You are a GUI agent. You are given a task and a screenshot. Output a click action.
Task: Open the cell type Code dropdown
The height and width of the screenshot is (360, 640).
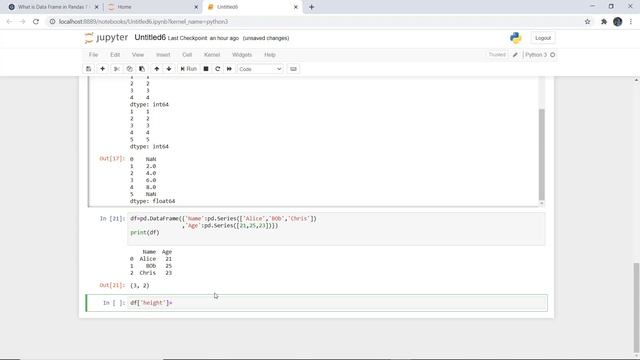260,69
